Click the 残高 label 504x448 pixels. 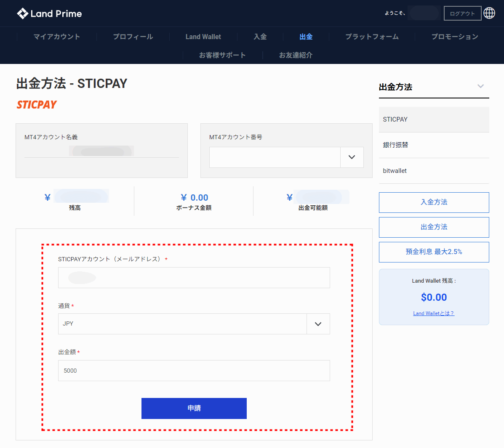click(75, 208)
